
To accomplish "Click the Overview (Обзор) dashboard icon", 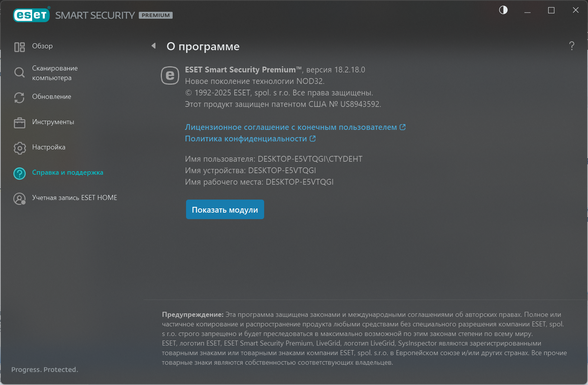I will point(20,47).
